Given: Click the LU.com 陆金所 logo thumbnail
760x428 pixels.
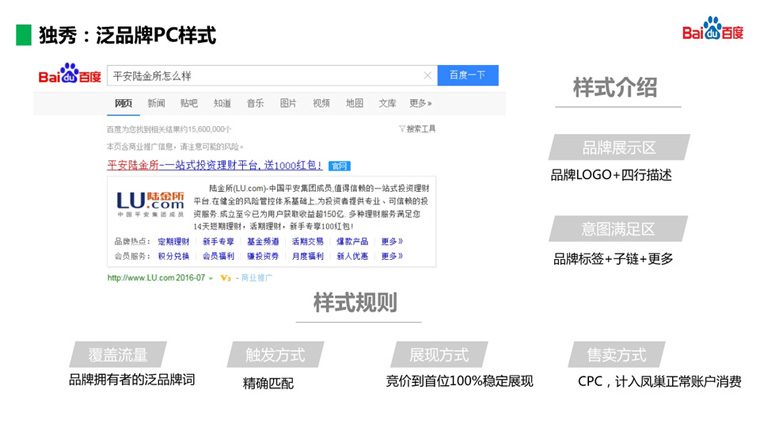Looking at the screenshot, I should tap(151, 204).
